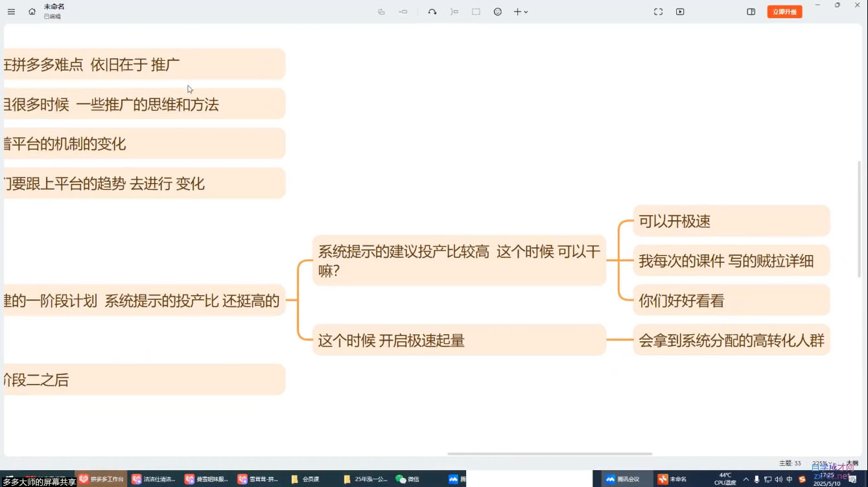
Task: Click the emoji sticker icon in toolbar
Action: click(498, 12)
